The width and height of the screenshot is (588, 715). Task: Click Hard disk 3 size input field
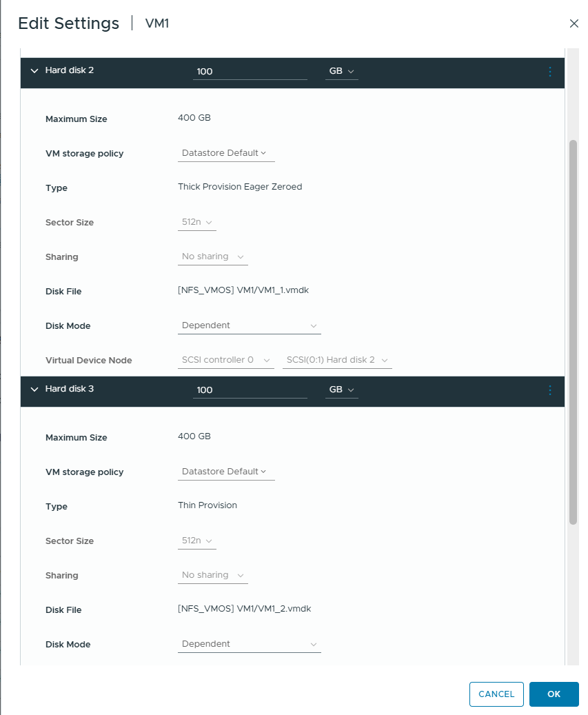250,390
